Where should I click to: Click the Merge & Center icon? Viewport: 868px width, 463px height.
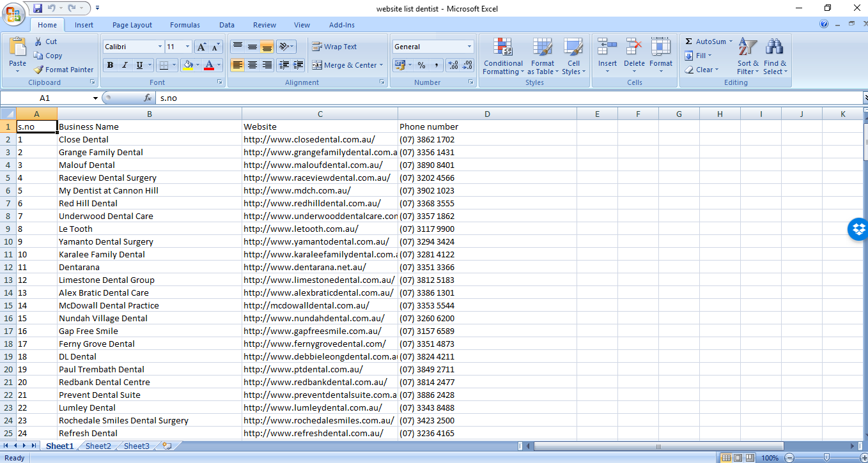pyautogui.click(x=317, y=65)
